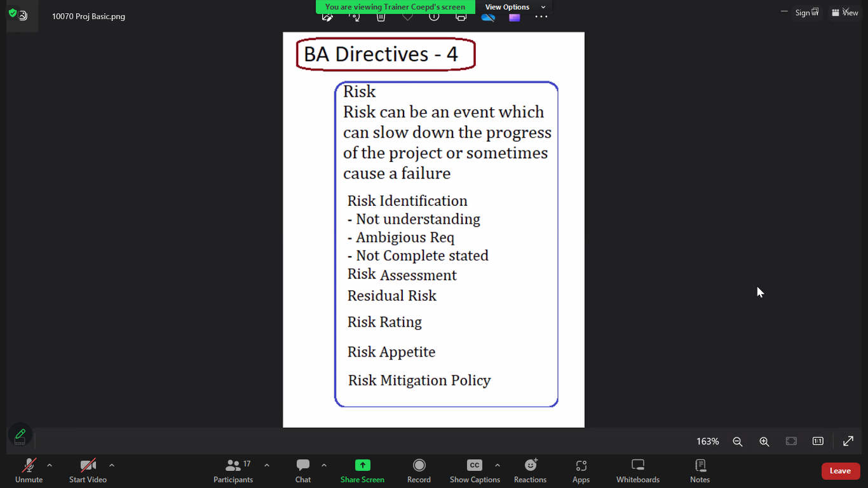Click the fit-to-window icon
This screenshot has height=488, width=868.
tap(791, 441)
